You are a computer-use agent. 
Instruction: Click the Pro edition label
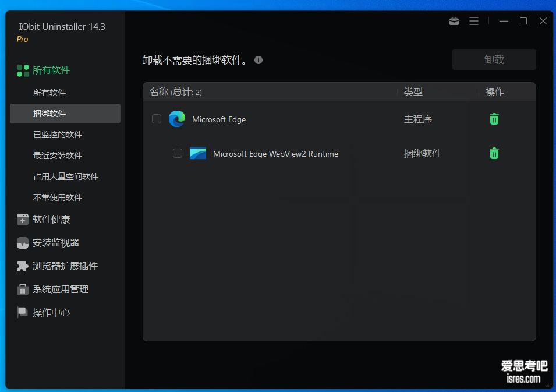22,39
